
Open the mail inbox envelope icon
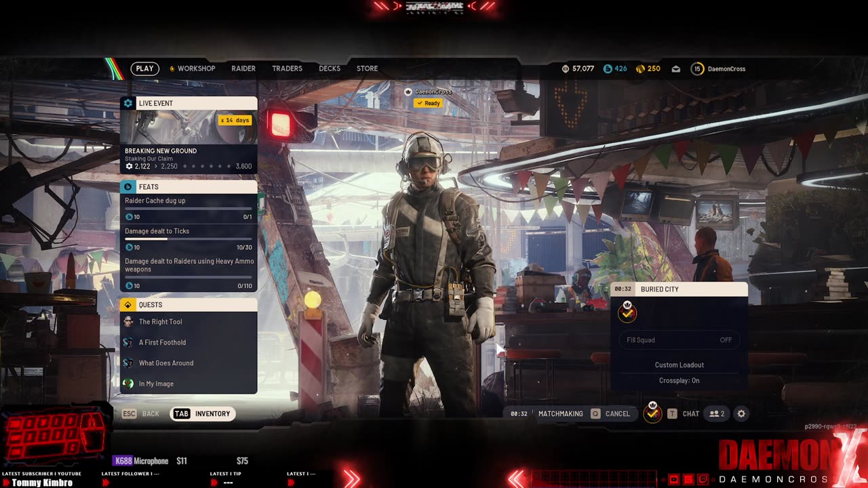(676, 68)
